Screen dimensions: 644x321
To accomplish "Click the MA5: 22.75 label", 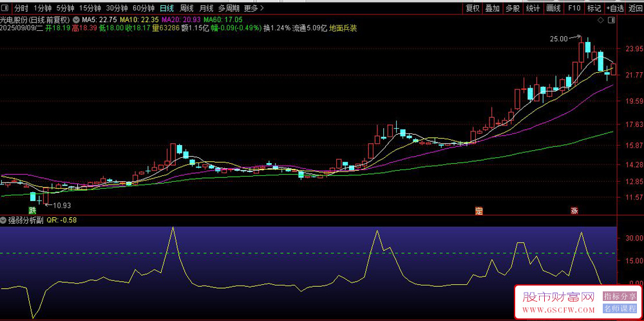I will point(100,19).
